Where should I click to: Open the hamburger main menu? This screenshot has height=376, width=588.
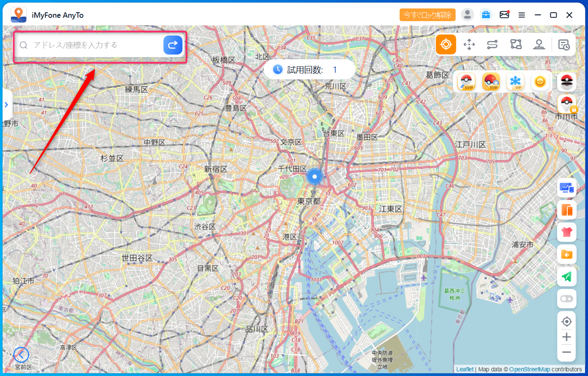pos(522,15)
